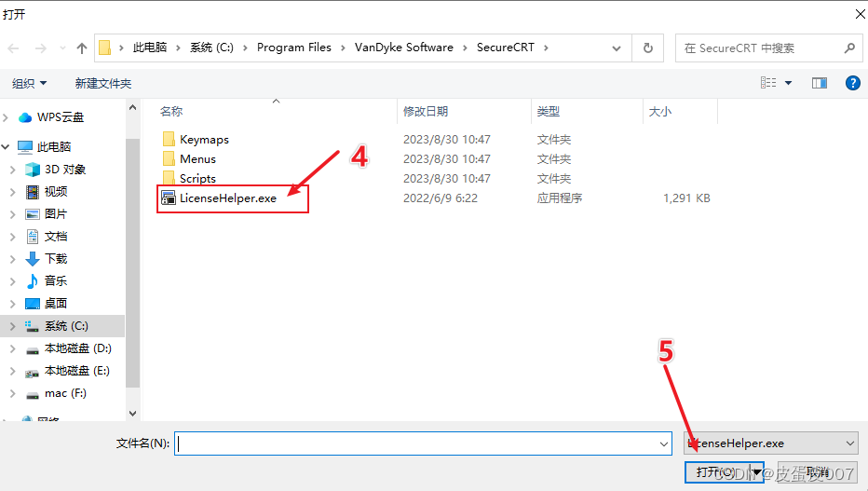Select the Scripts folder

click(197, 178)
